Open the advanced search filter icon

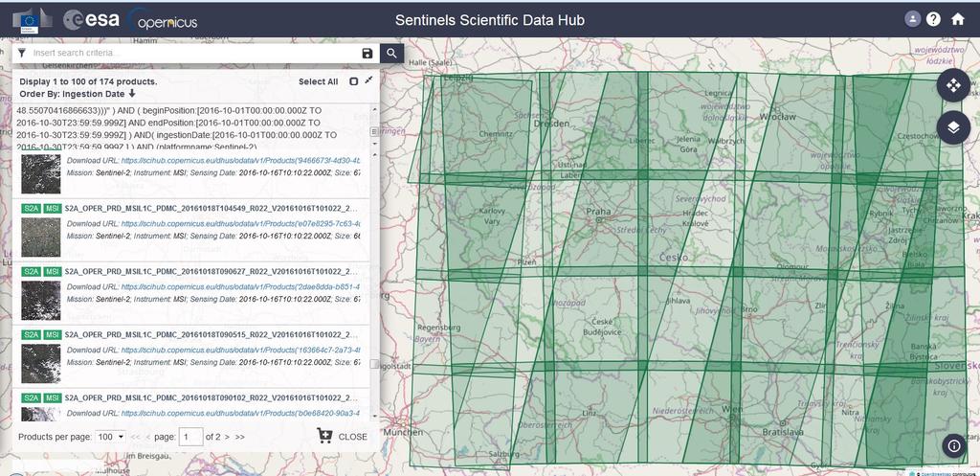click(21, 54)
